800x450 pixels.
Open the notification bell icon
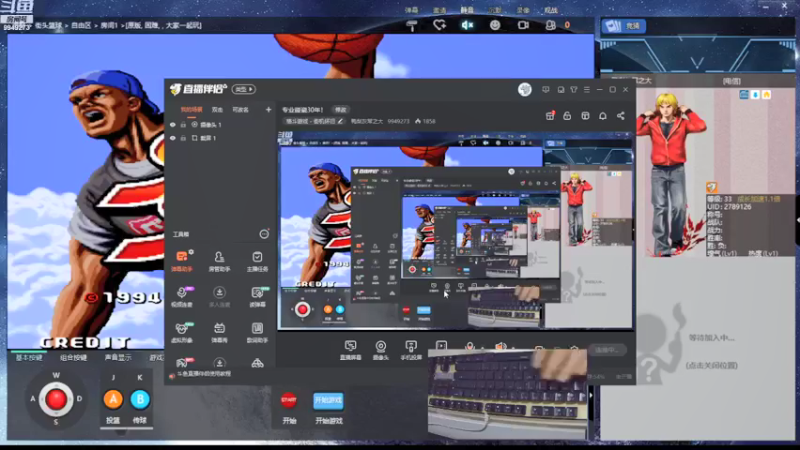603,116
